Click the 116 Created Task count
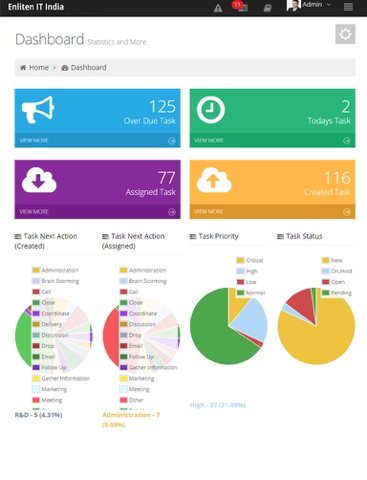 coord(337,178)
